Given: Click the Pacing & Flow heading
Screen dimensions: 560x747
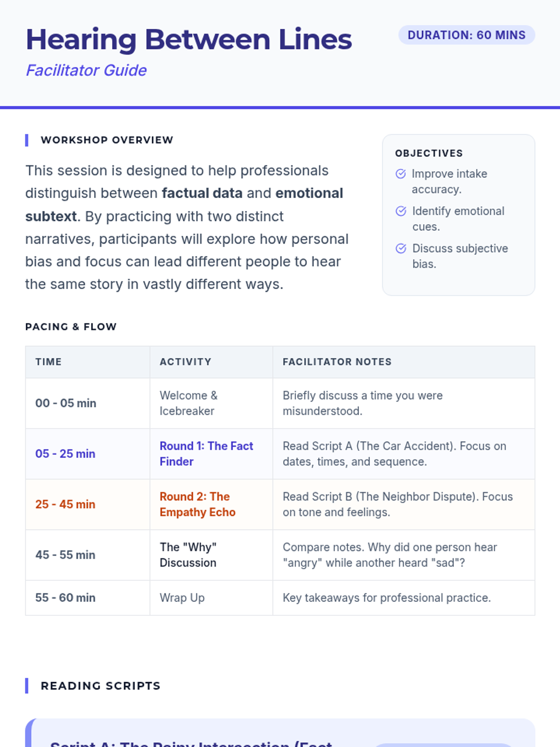Looking at the screenshot, I should coord(71,327).
